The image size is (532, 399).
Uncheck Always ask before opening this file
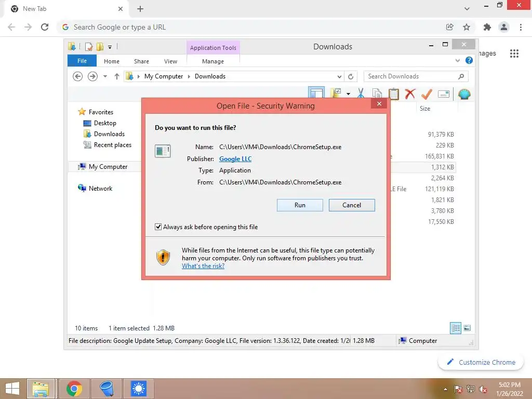[158, 227]
